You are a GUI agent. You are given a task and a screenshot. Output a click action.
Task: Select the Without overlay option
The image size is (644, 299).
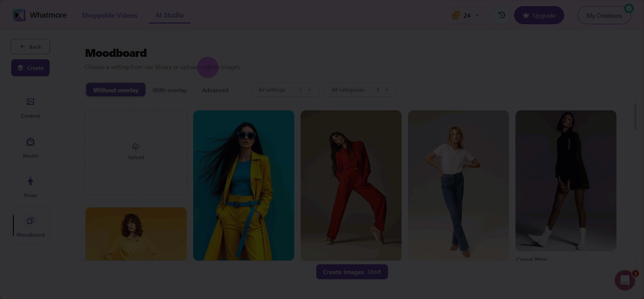click(116, 90)
